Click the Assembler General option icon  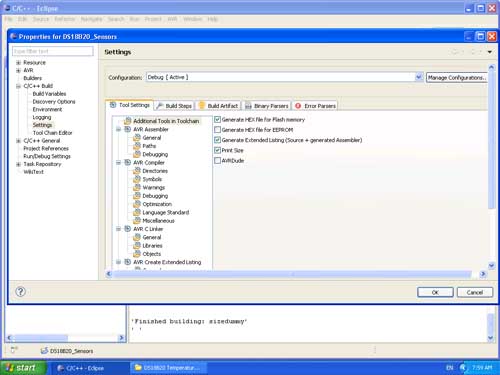click(x=137, y=137)
